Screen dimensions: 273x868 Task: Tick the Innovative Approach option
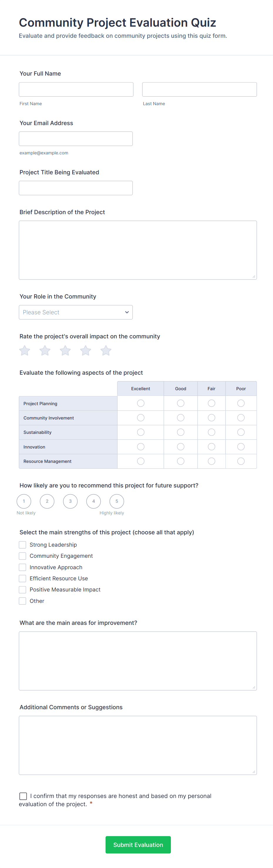(23, 567)
